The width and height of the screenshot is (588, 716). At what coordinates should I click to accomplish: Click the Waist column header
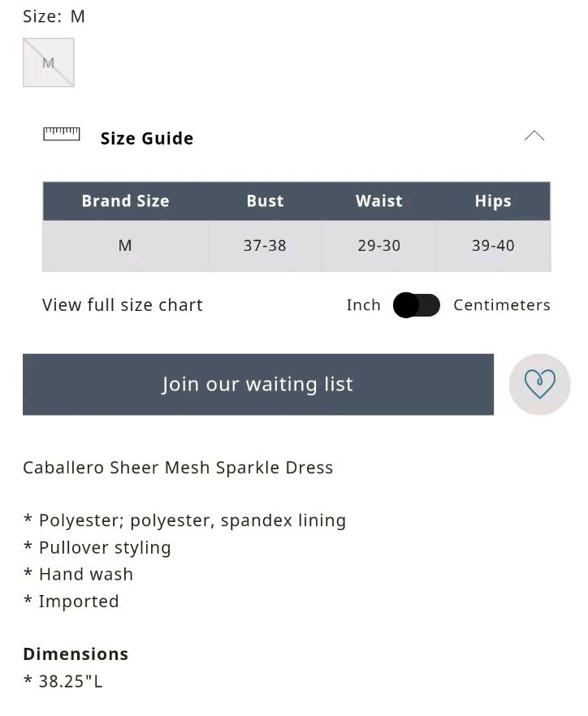point(378,201)
